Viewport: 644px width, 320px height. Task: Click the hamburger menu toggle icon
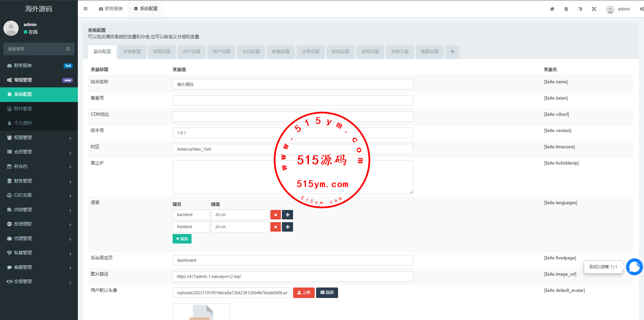[86, 9]
